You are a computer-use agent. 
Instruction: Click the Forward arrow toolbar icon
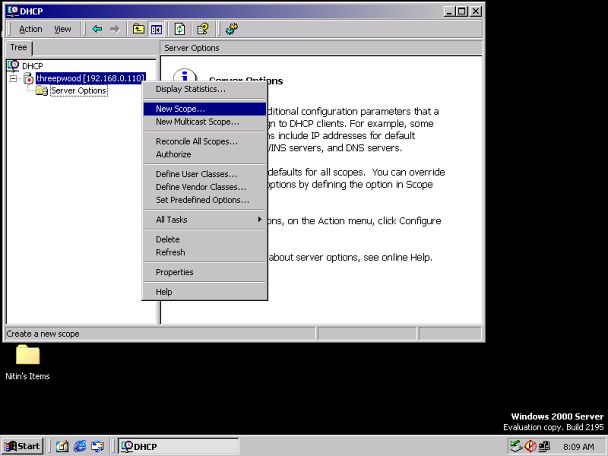point(114,29)
